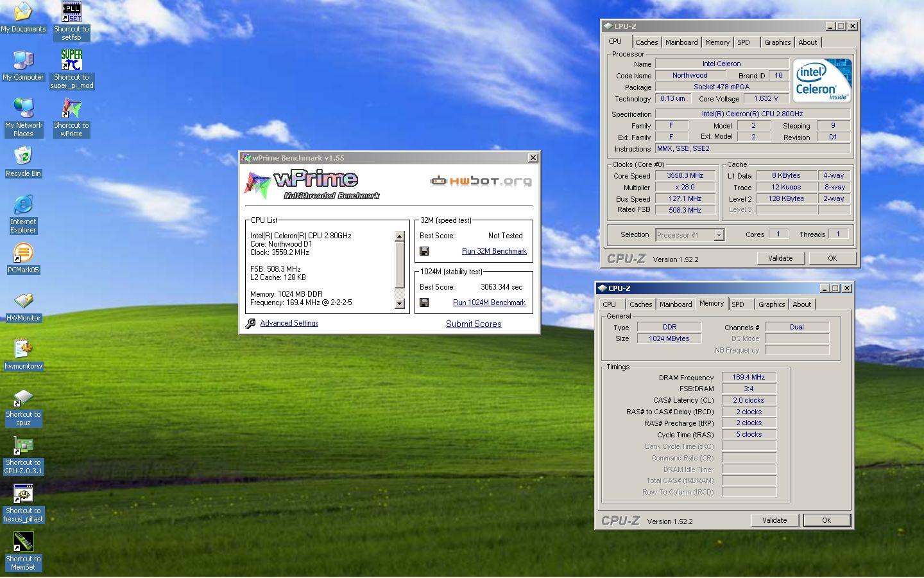The height and width of the screenshot is (578, 924).
Task: Click the lower CPU-Z title bar icon
Action: click(x=602, y=288)
